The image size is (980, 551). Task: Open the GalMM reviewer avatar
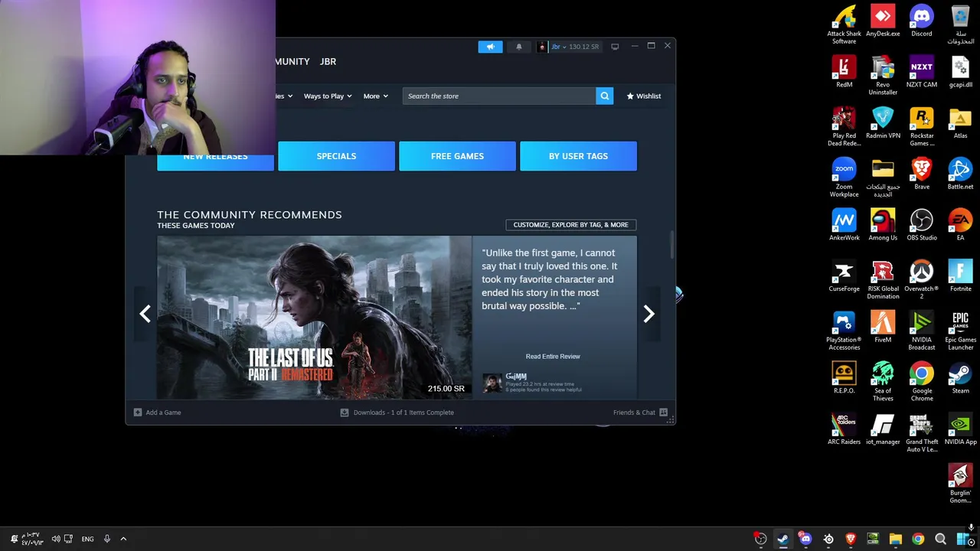[492, 383]
